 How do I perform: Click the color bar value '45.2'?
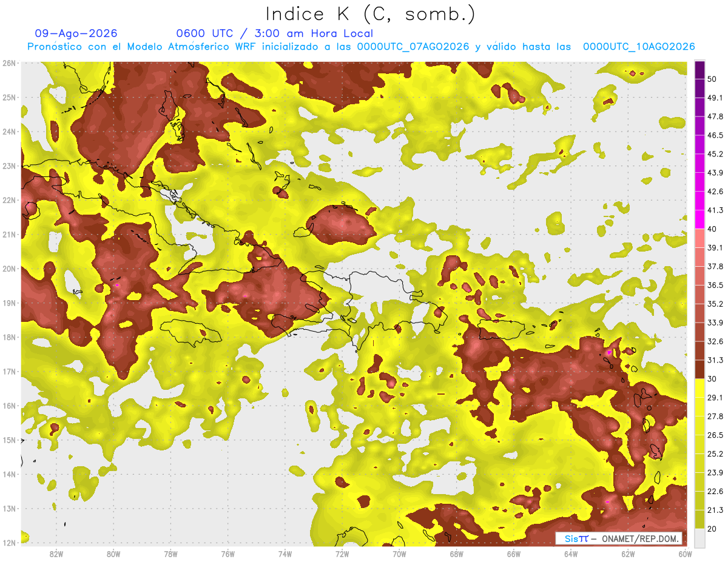[x=715, y=154]
